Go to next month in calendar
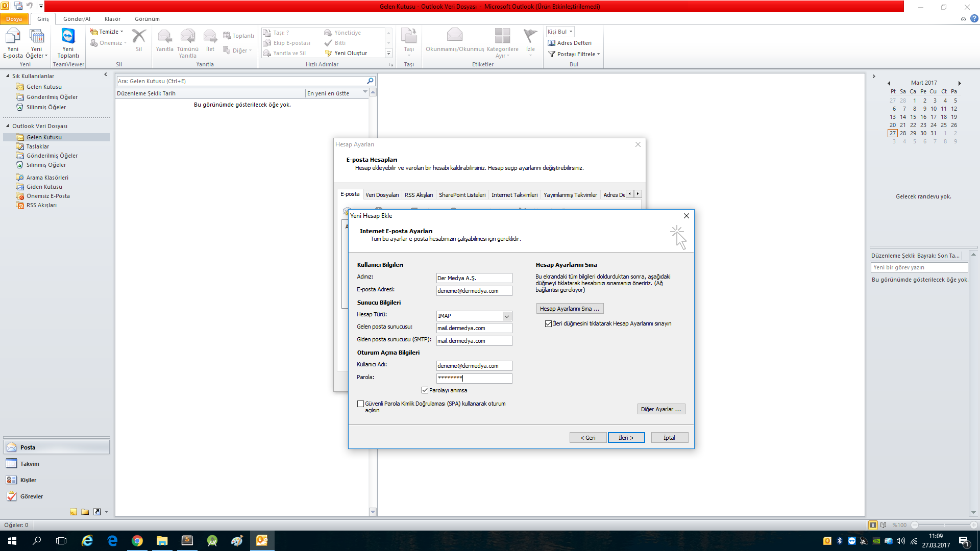 (960, 83)
